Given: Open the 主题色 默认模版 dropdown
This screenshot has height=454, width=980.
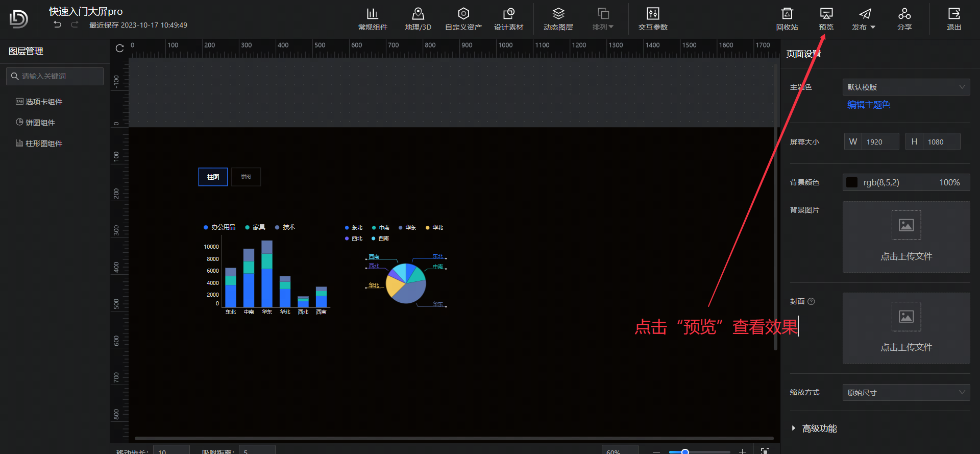Looking at the screenshot, I should pos(905,87).
